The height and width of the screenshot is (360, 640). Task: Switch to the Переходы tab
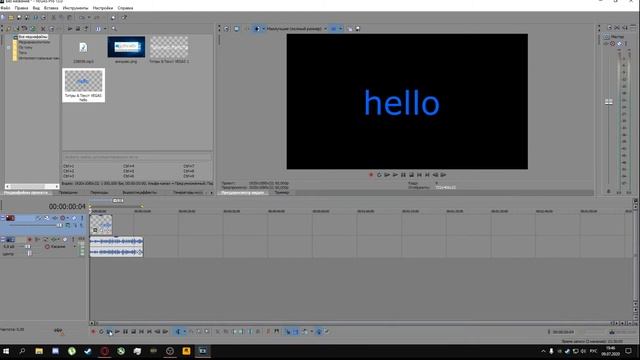click(x=99, y=192)
